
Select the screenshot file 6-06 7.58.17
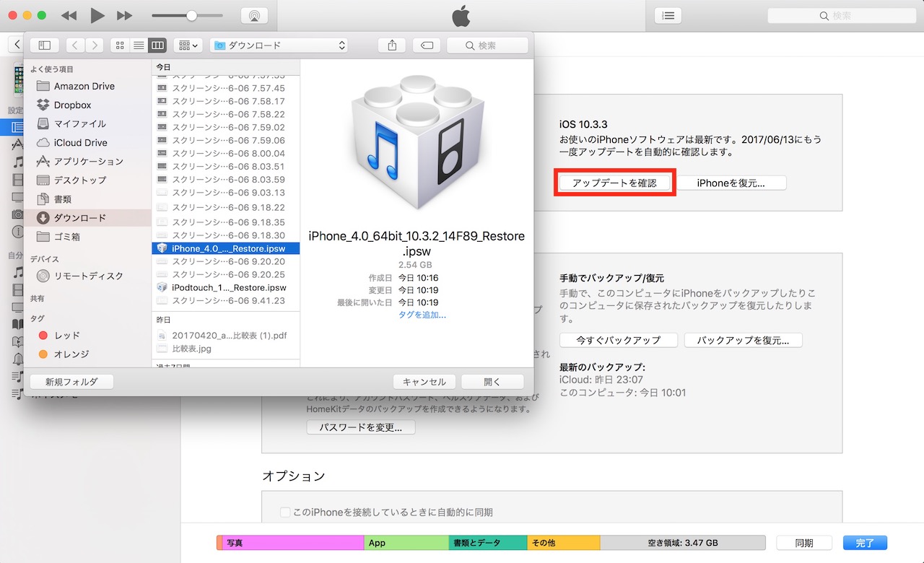pyautogui.click(x=226, y=101)
